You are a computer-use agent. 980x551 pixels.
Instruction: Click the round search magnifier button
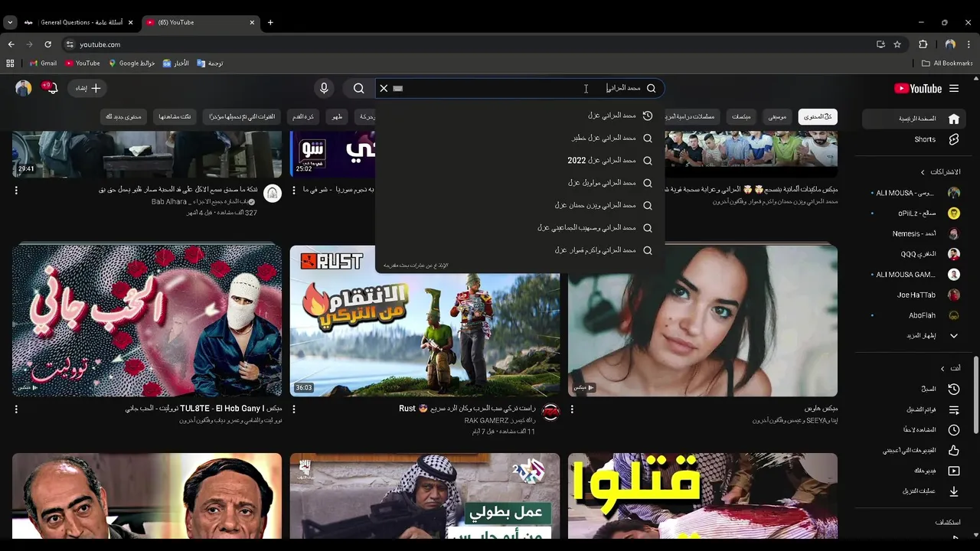(358, 88)
